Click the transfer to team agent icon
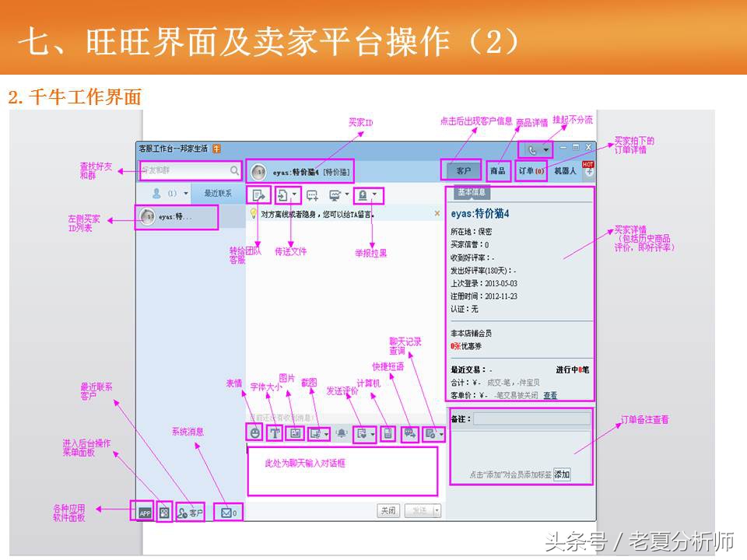Screen dimensions: 747x560 259,195
